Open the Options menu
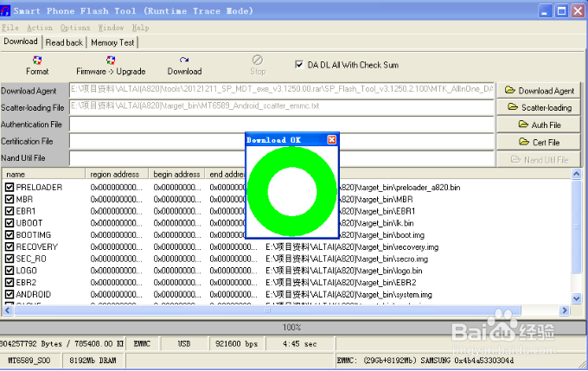The width and height of the screenshot is (588, 371). 75,28
